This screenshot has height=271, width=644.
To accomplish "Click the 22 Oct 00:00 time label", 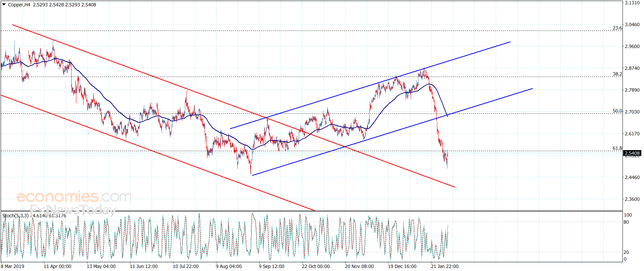I will pos(316,266).
